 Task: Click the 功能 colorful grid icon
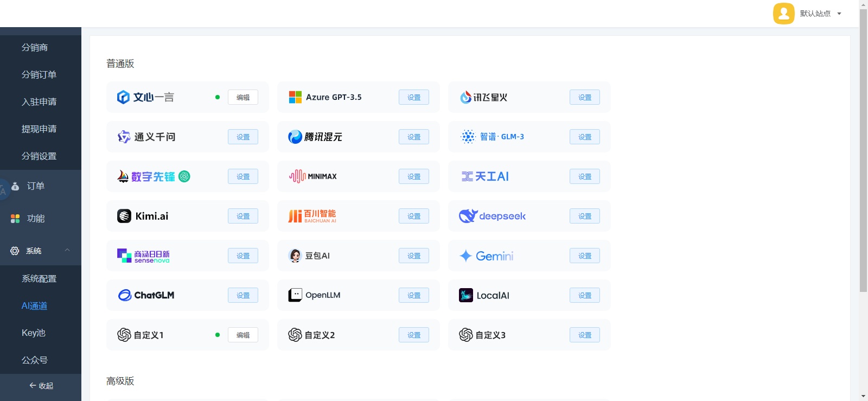click(x=15, y=219)
